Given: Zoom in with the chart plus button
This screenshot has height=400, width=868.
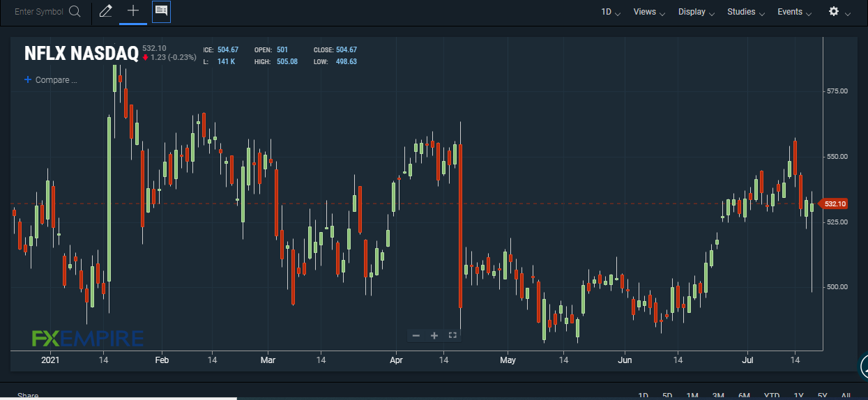Looking at the screenshot, I should point(434,336).
